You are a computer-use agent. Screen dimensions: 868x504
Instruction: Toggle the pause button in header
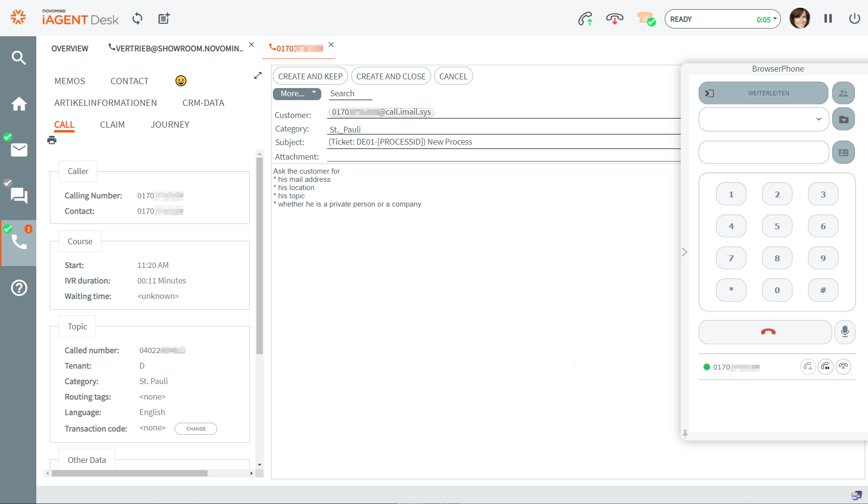[x=828, y=19]
